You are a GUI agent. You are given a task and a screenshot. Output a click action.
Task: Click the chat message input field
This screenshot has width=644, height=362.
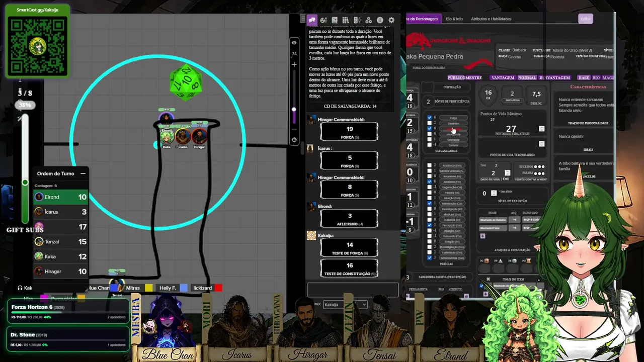pyautogui.click(x=353, y=290)
